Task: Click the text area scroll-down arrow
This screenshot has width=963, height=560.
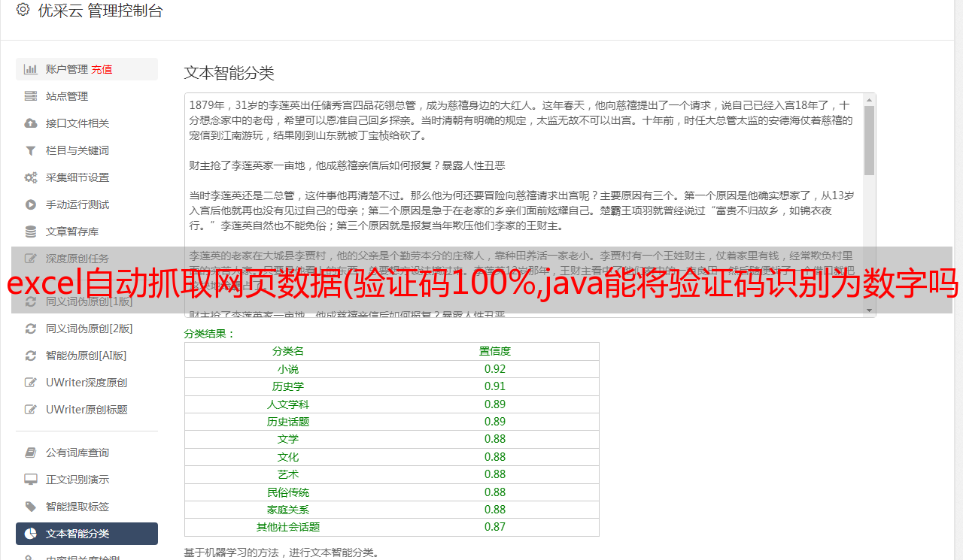Action: 869,310
